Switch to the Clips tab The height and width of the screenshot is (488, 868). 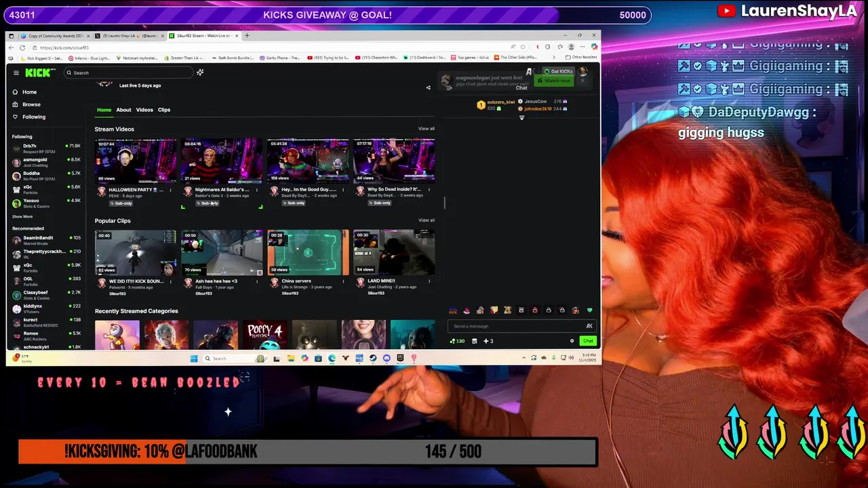pos(164,110)
